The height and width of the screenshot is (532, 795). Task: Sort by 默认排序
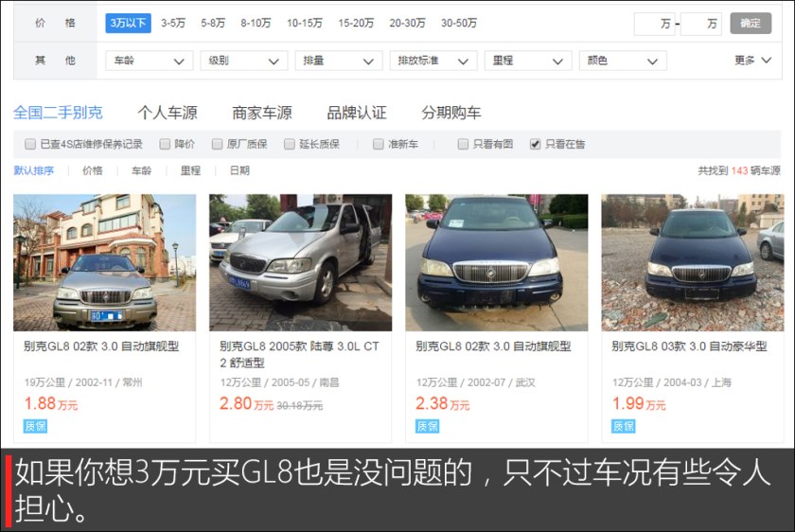33,171
